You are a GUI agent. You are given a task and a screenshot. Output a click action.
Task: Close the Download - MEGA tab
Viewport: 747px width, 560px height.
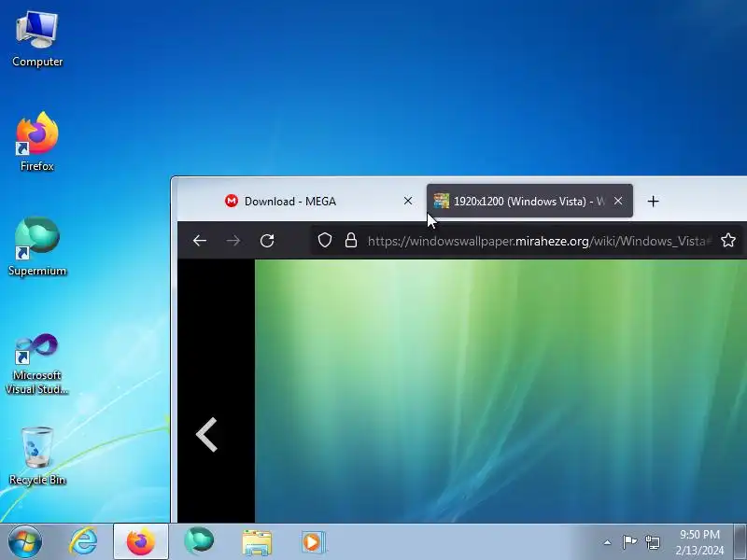pos(408,201)
